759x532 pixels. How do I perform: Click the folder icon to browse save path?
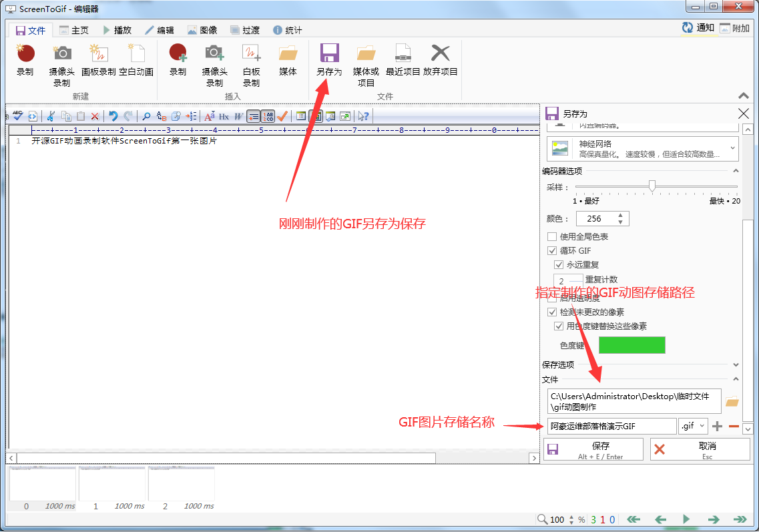tap(732, 402)
